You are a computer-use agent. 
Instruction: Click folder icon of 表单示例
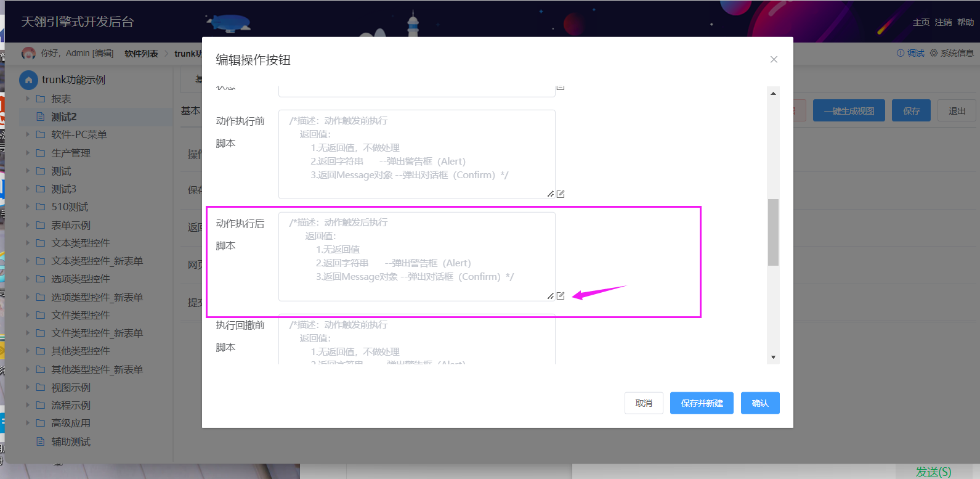pos(41,225)
